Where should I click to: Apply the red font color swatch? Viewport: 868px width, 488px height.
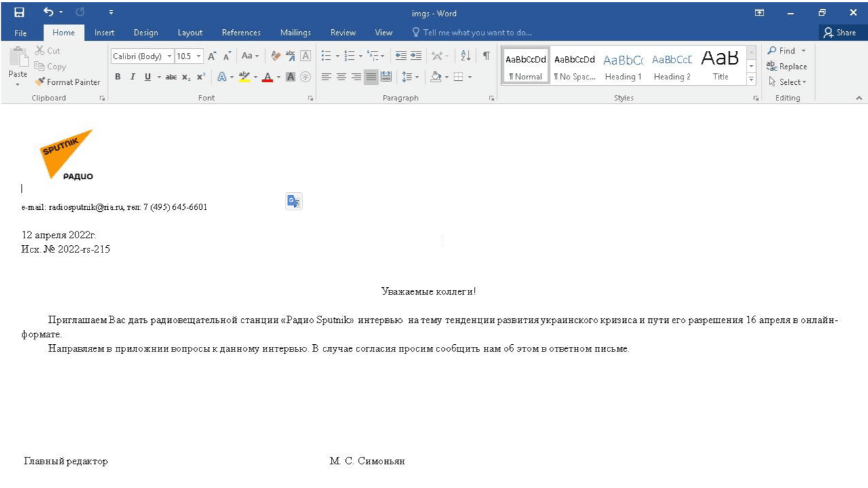click(267, 77)
